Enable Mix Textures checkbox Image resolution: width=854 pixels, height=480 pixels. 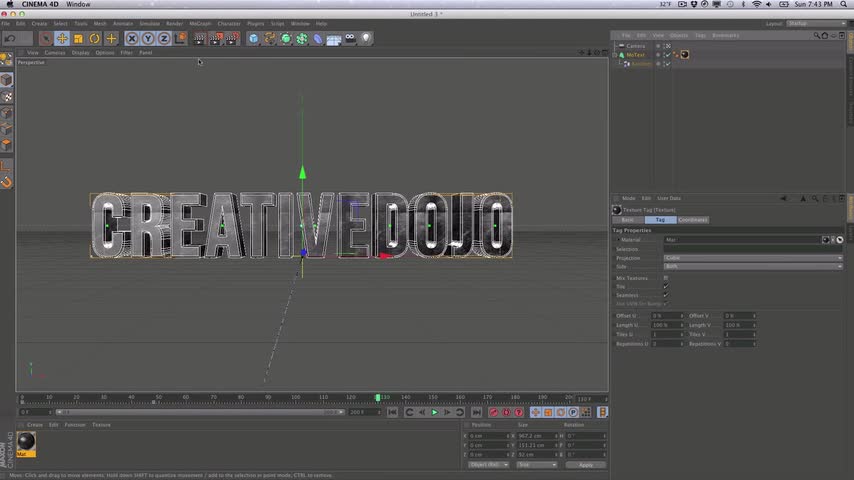666,278
